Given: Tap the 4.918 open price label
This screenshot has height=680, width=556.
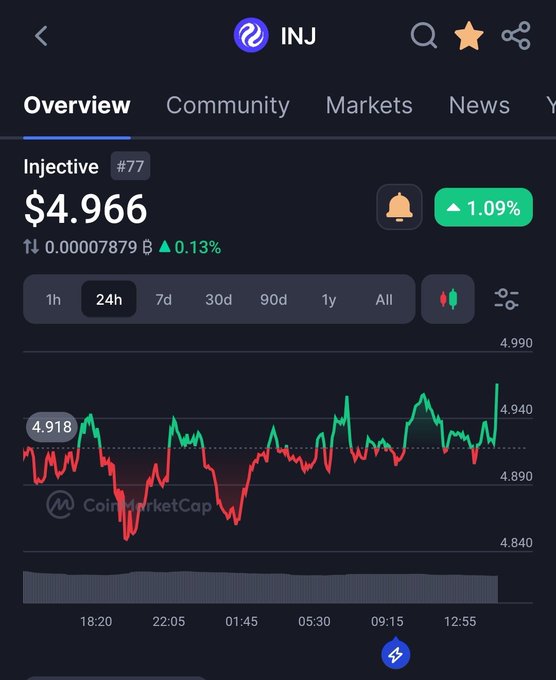Looking at the screenshot, I should point(52,427).
